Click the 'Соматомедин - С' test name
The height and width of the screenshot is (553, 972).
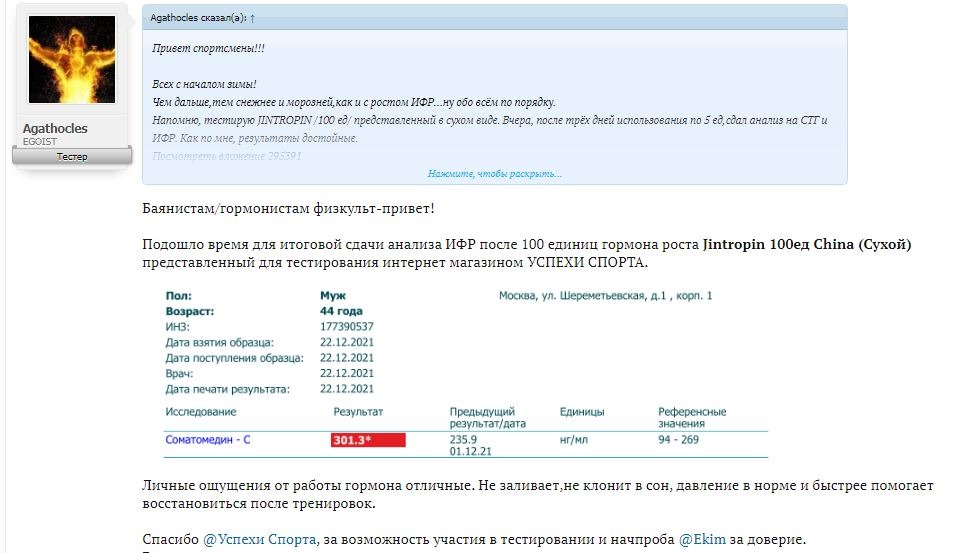(x=208, y=440)
